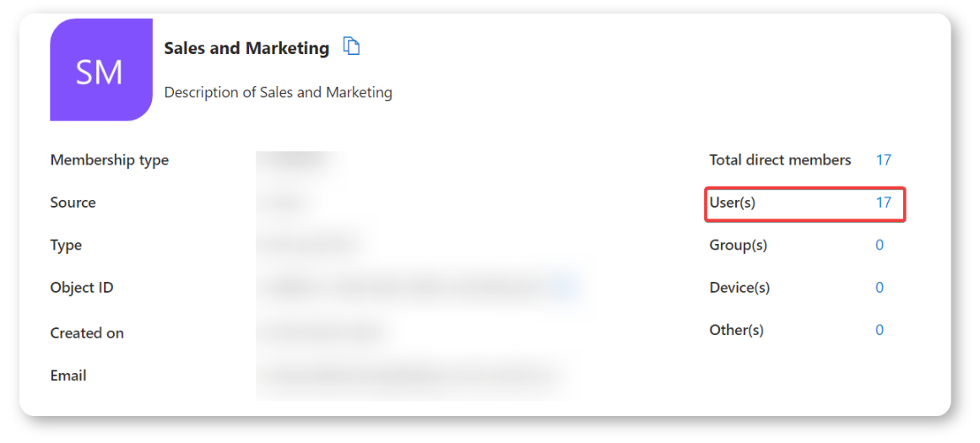The height and width of the screenshot is (443, 980).
Task: Click the Total direct members label
Action: click(780, 159)
